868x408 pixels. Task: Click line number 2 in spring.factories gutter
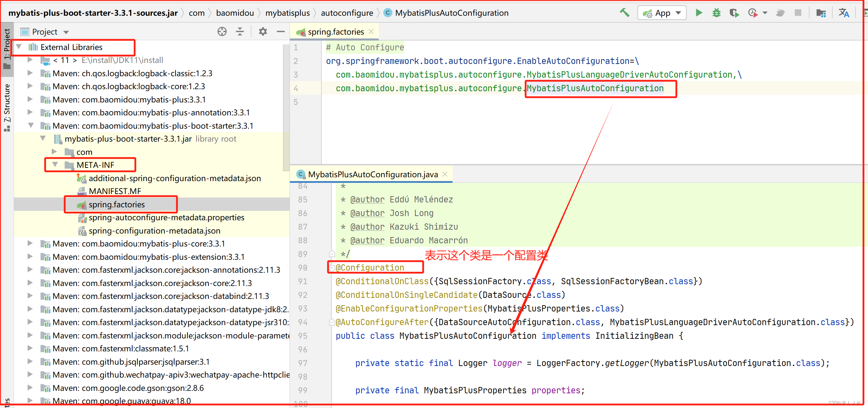(296, 61)
